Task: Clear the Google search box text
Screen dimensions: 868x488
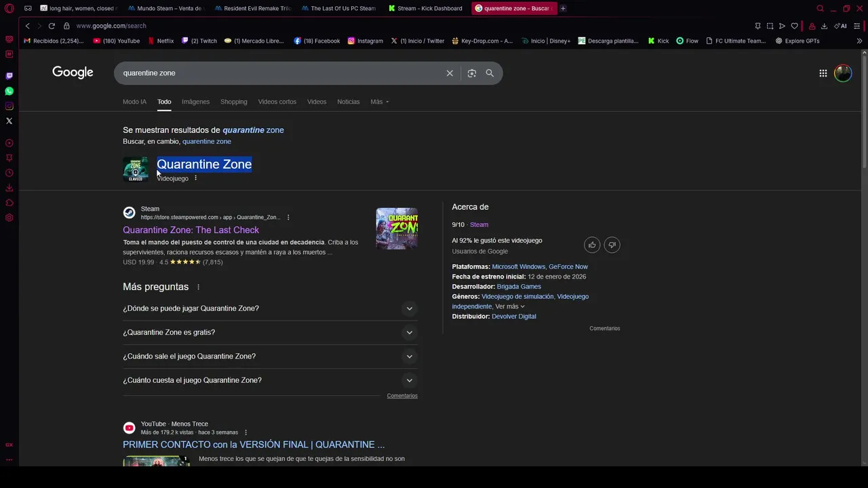Action: (450, 73)
